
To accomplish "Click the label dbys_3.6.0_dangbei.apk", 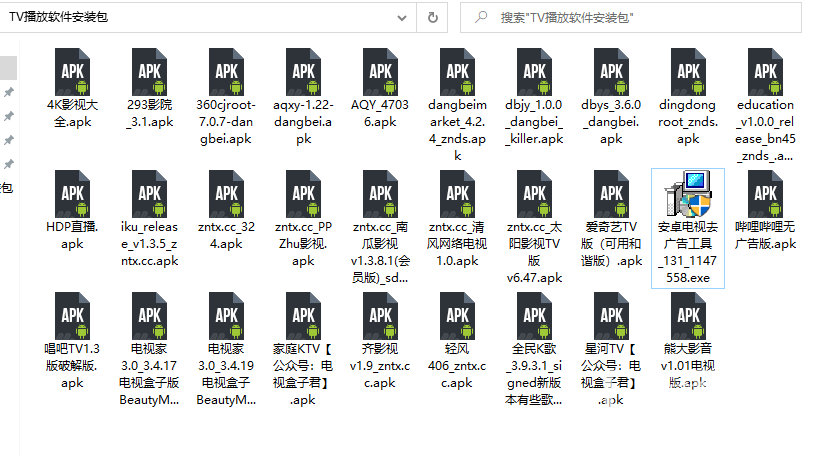I will point(611,122).
